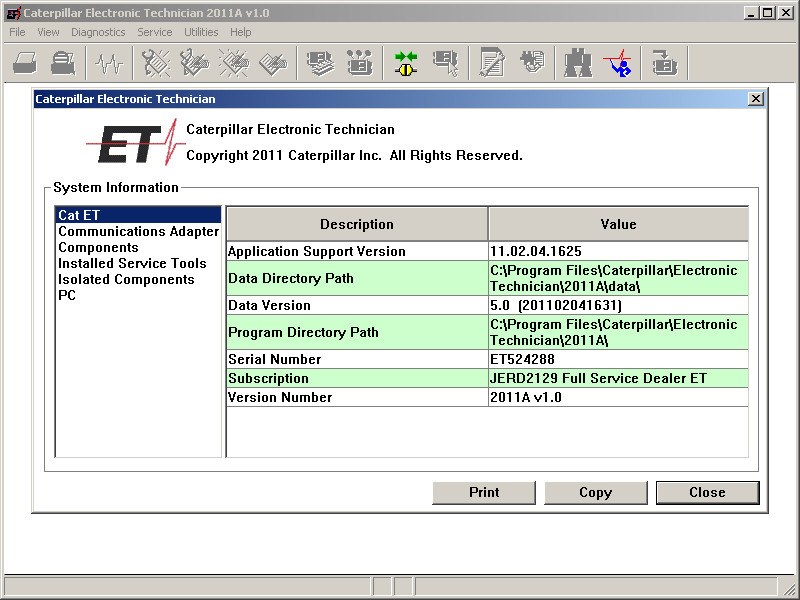This screenshot has width=800, height=600.
Task: Click the Value column header
Action: click(x=618, y=224)
